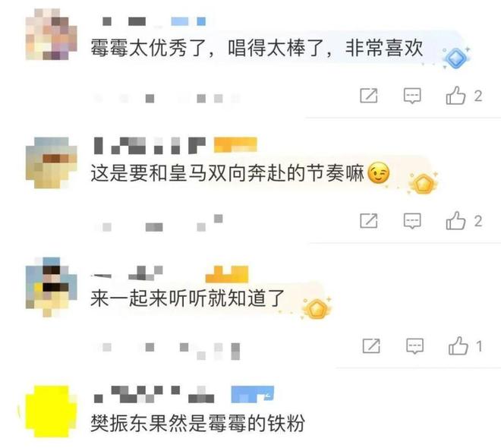
Task: Tap the blue diamond badge on first comment
Action: (x=456, y=58)
